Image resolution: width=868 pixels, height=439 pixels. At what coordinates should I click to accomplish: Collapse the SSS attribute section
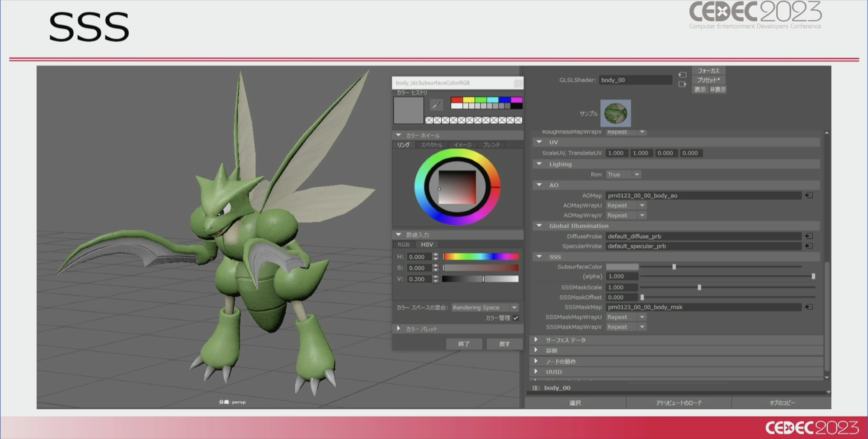[x=539, y=256]
